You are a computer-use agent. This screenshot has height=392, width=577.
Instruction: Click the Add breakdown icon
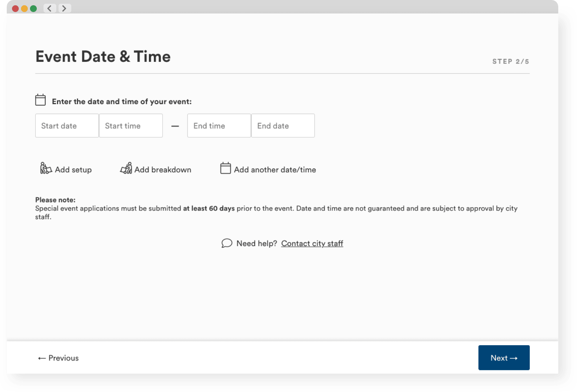click(x=126, y=168)
